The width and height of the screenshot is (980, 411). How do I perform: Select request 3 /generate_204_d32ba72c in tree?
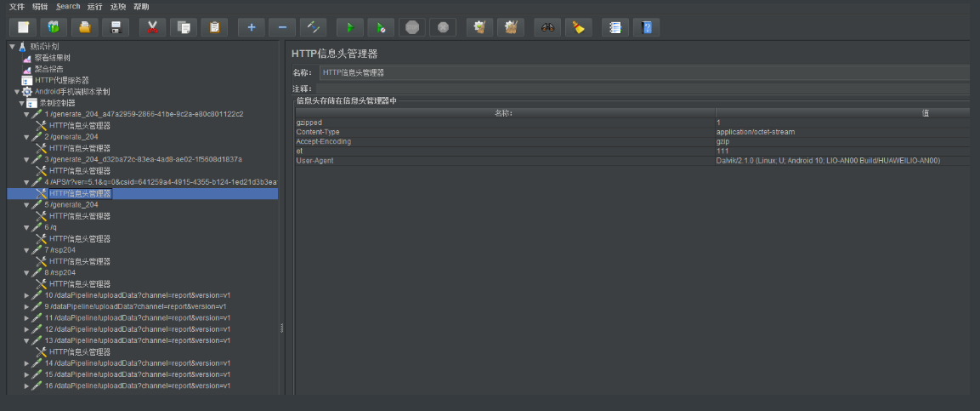click(x=143, y=159)
